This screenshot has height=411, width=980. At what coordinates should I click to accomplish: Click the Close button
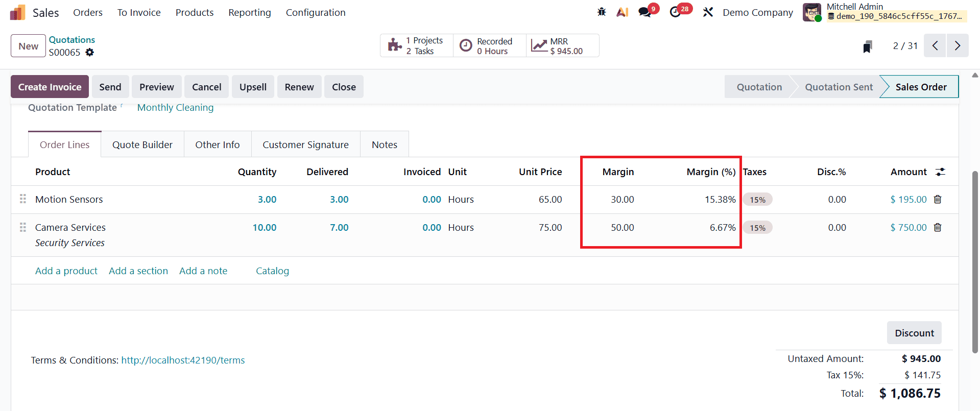coord(344,87)
